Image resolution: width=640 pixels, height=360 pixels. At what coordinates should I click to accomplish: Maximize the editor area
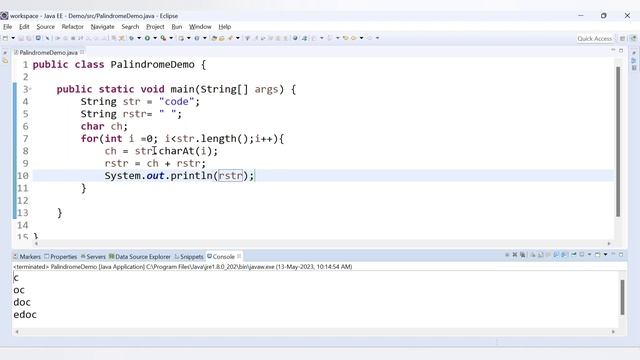(x=621, y=51)
